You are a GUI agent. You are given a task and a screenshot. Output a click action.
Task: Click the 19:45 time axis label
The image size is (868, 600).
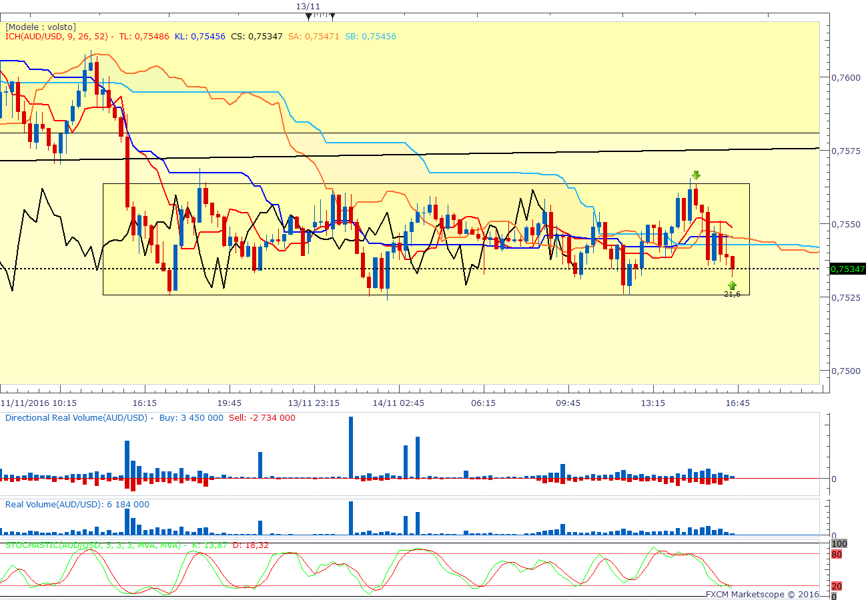[x=229, y=403]
